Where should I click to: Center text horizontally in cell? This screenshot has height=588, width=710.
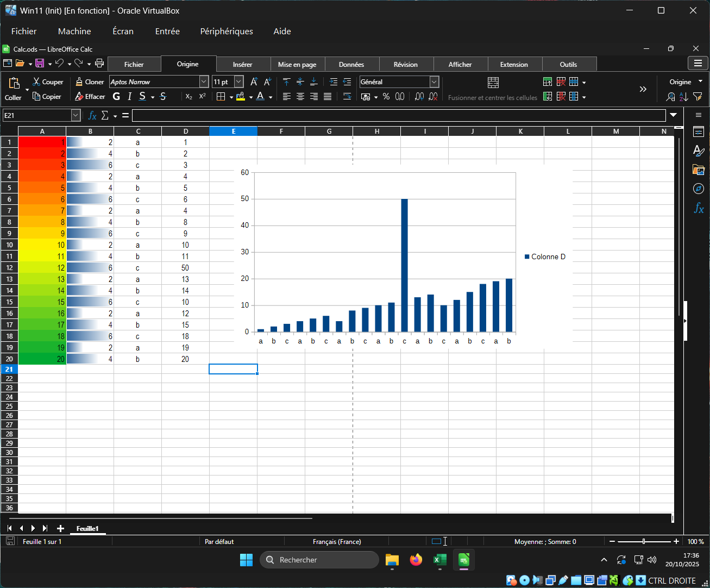point(300,97)
